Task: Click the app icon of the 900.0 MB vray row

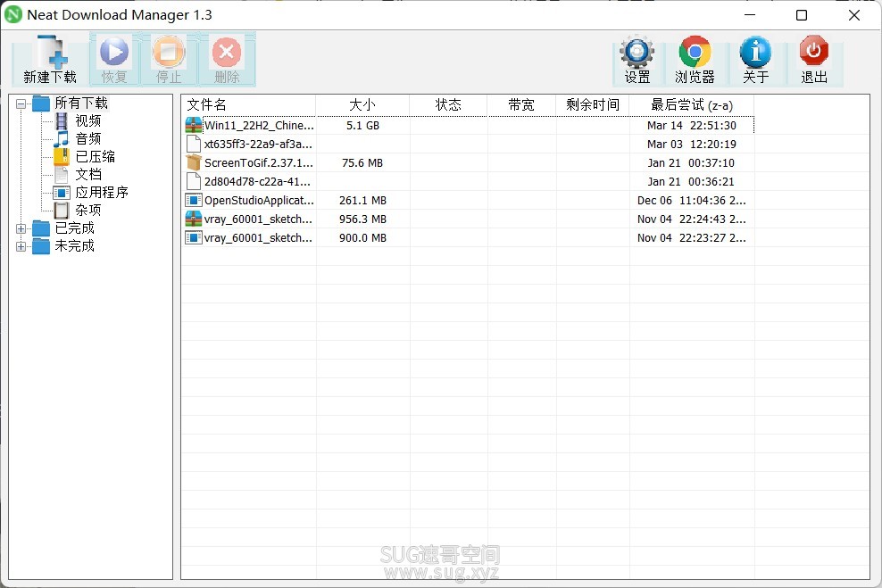Action: (194, 237)
